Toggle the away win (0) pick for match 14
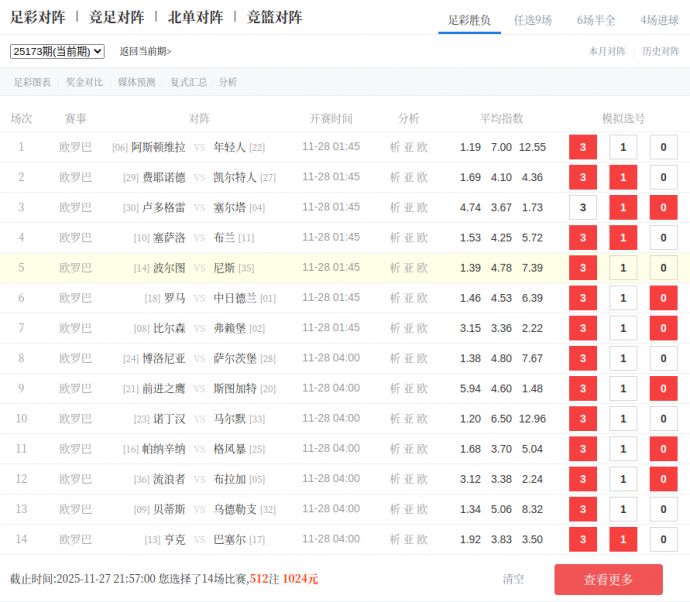The image size is (690, 602). coord(663,540)
